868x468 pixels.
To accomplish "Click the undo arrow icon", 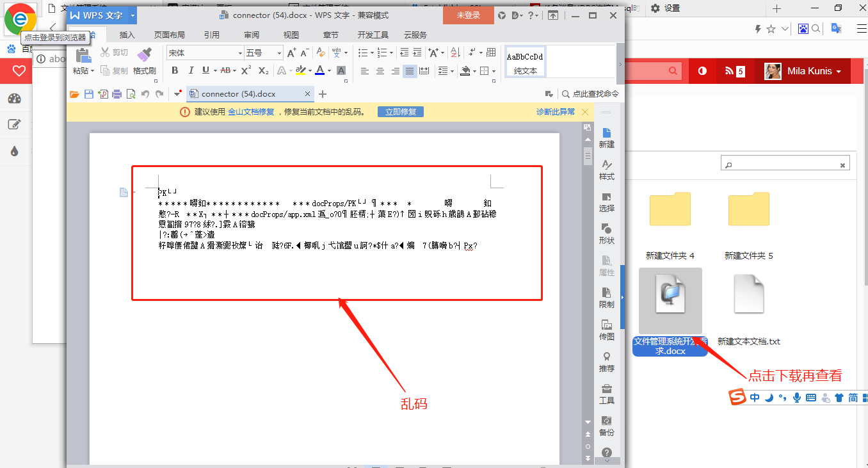I will pyautogui.click(x=145, y=95).
